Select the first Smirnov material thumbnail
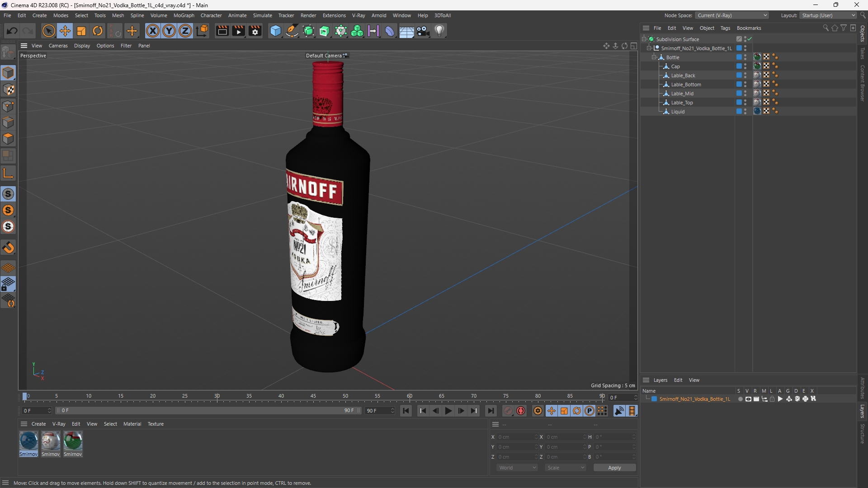Viewport: 868px width, 488px height. (28, 444)
